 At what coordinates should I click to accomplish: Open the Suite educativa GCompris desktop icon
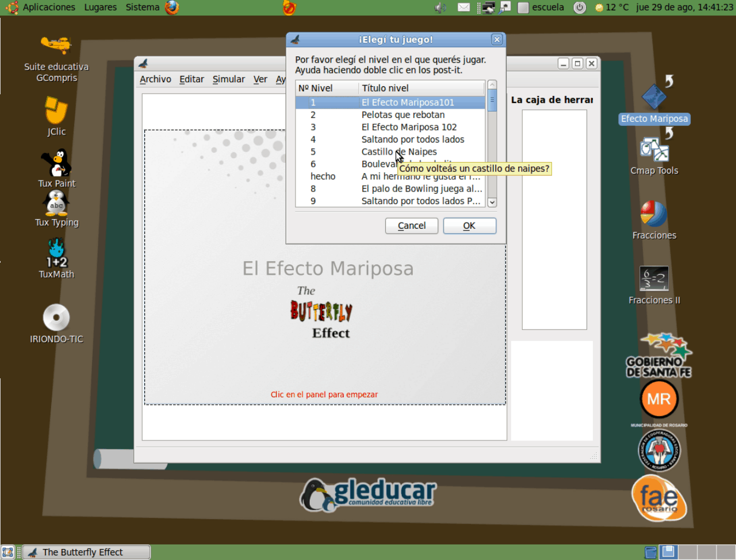(x=56, y=46)
